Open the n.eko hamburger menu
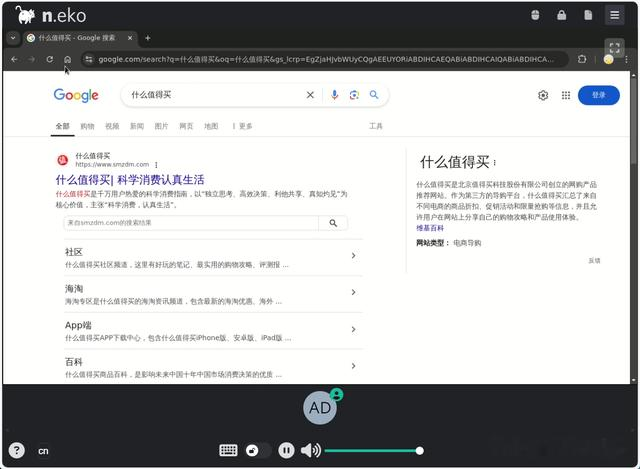This screenshot has height=469, width=640. pos(614,16)
